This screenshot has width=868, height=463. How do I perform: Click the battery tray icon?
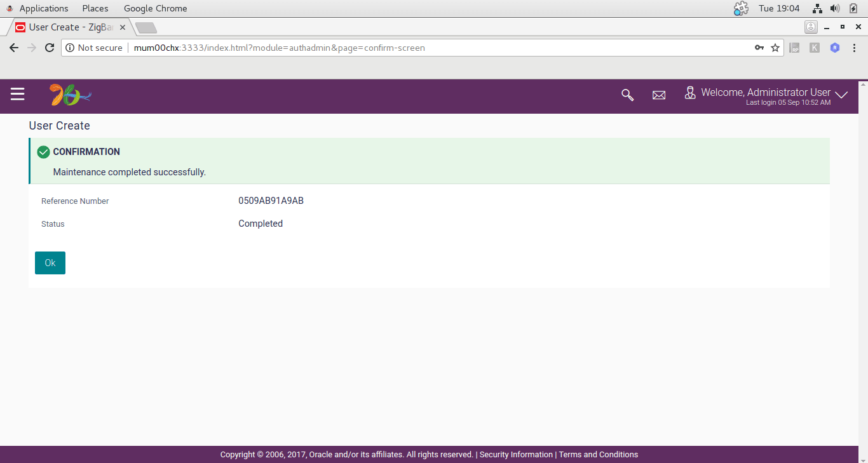point(853,8)
